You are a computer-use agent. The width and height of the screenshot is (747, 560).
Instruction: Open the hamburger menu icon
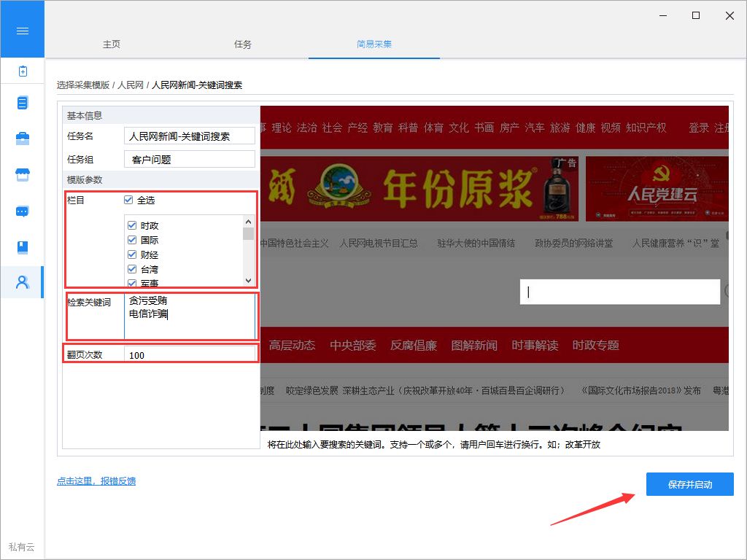pos(23,31)
